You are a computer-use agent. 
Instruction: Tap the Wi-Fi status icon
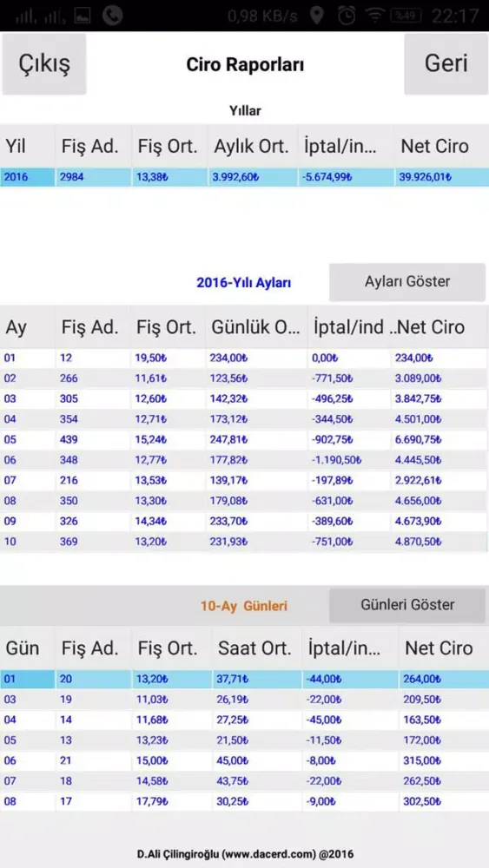(375, 16)
